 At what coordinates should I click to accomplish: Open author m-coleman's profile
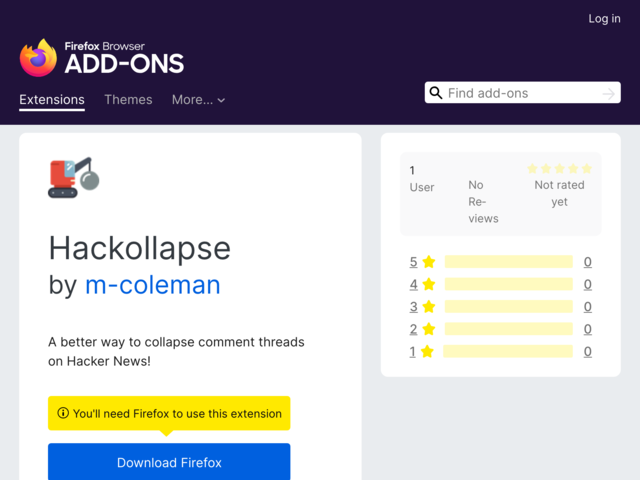point(153,284)
